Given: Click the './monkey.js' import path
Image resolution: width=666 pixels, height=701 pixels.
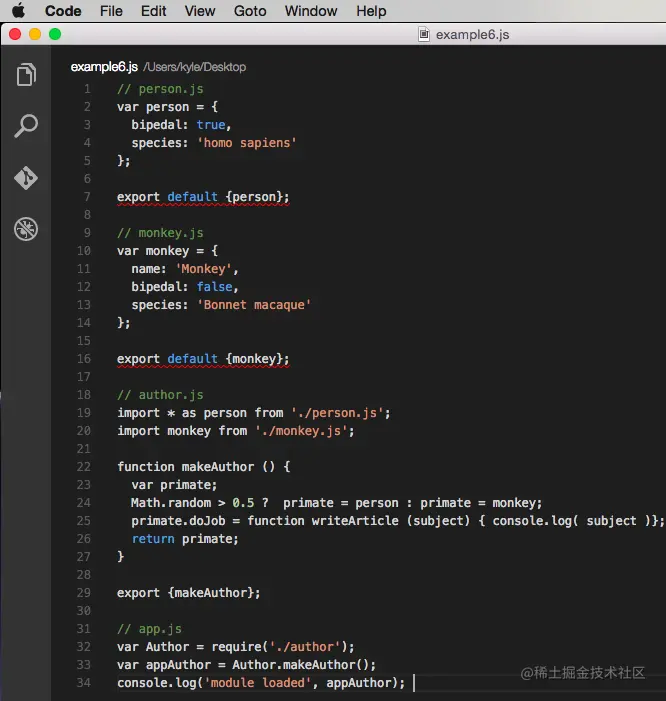Looking at the screenshot, I should coord(302,431).
